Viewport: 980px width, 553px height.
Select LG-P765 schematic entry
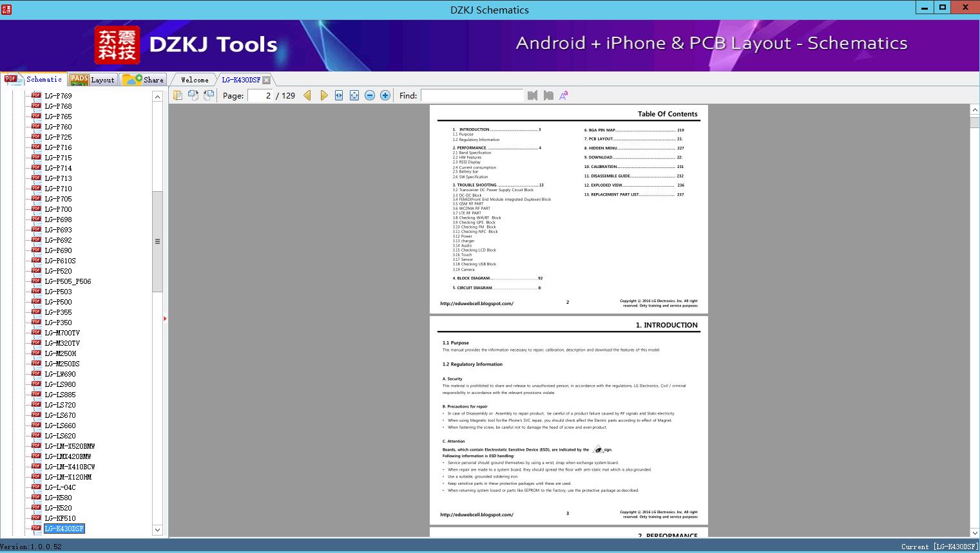pos(58,117)
